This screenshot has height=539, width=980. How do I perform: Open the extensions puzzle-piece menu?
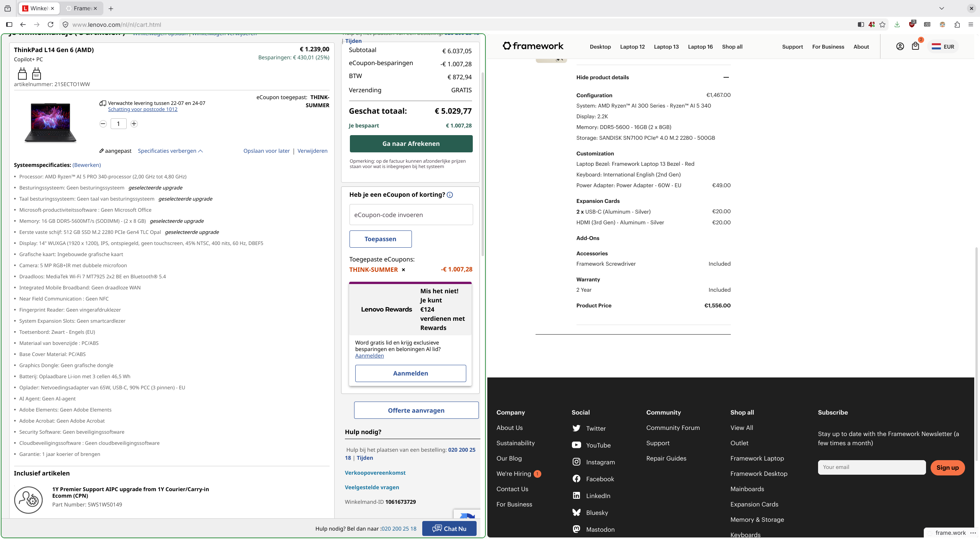pos(957,24)
